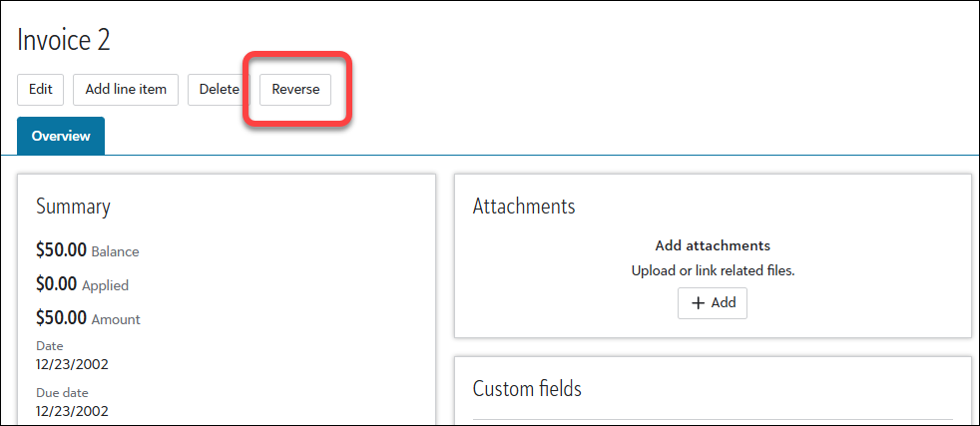Click the Applied label text
This screenshot has width=980, height=426.
(105, 285)
